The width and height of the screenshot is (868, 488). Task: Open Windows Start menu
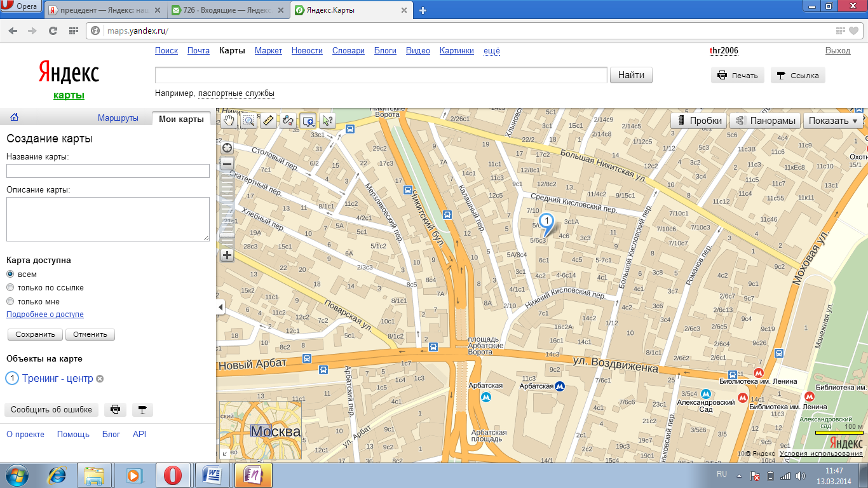(18, 475)
